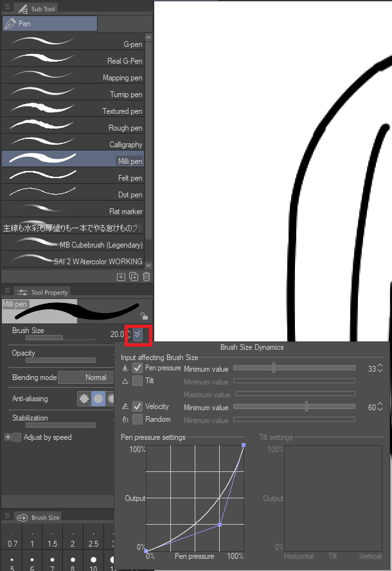Select the Milli pen brush
This screenshot has width=392, height=571.
[x=73, y=159]
